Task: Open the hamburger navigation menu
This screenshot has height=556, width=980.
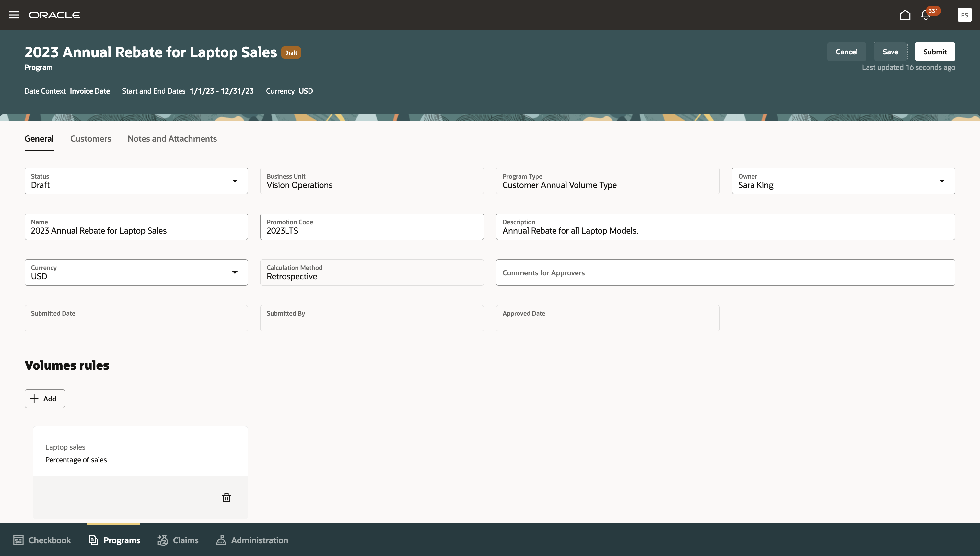Action: click(x=14, y=15)
